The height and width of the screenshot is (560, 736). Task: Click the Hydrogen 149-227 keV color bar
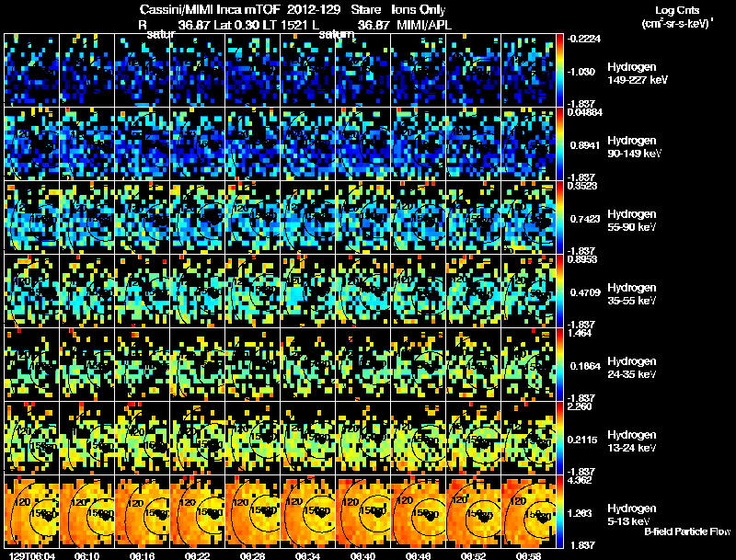[559, 70]
